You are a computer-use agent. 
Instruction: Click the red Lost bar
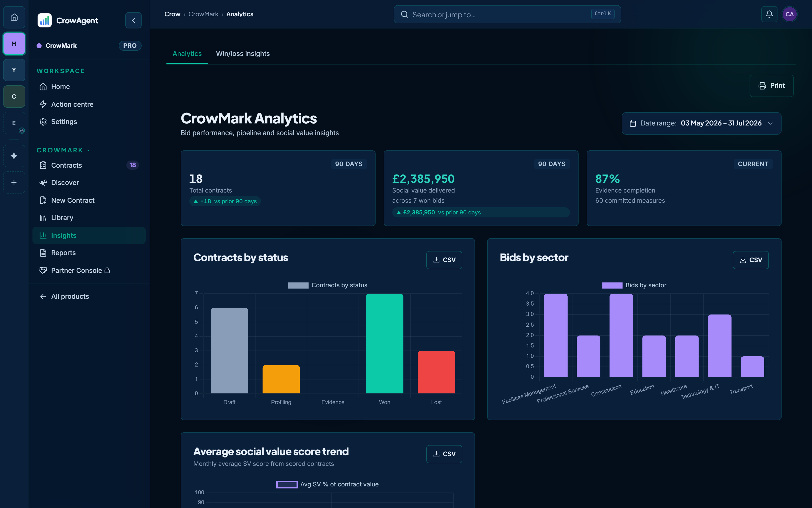point(436,372)
